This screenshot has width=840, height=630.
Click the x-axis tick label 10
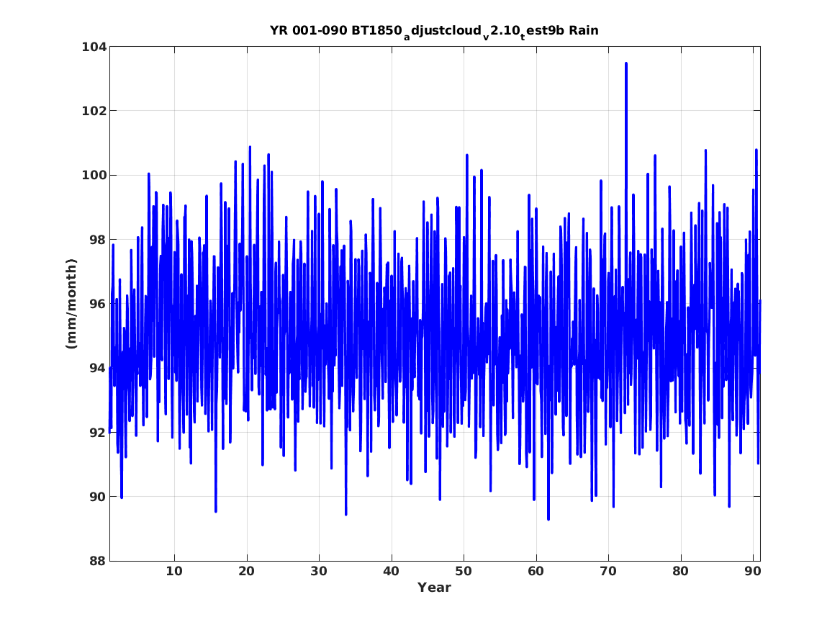click(x=174, y=572)
